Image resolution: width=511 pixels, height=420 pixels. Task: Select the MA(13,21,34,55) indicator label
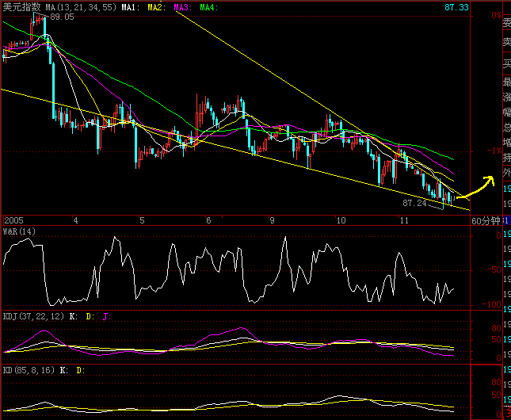80,6
